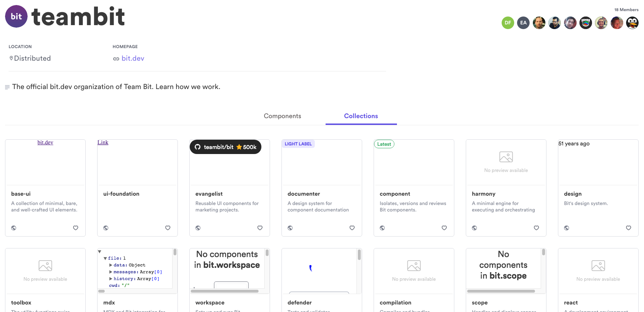The width and height of the screenshot is (644, 312).
Task: Click the globe icon on evangelist card
Action: click(198, 228)
